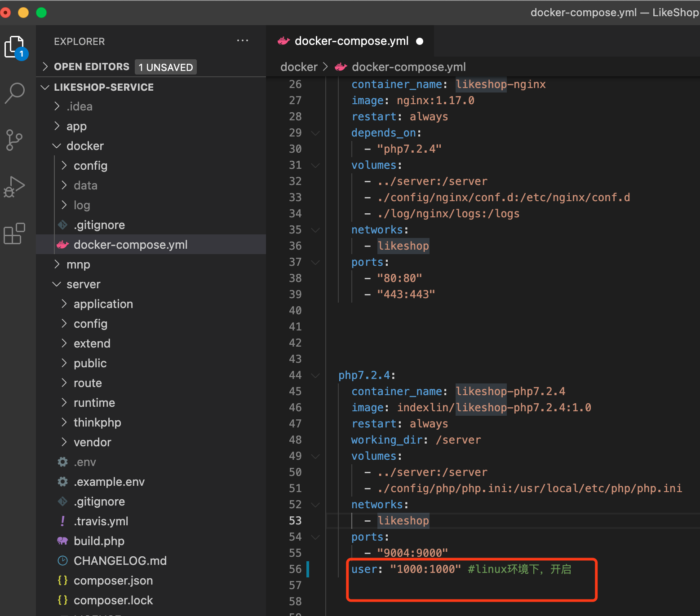Switch to the docker-compose.yml editor tab
The image size is (700, 616).
coord(350,41)
